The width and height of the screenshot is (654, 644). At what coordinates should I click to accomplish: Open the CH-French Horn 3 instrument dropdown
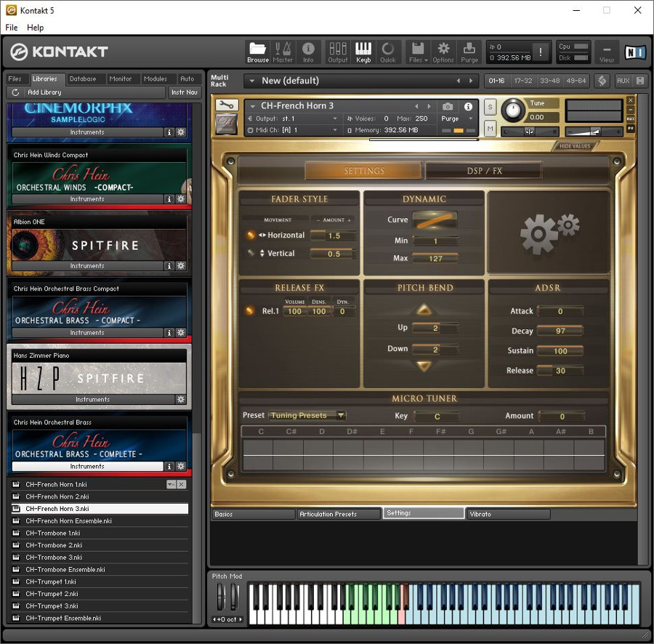click(253, 106)
